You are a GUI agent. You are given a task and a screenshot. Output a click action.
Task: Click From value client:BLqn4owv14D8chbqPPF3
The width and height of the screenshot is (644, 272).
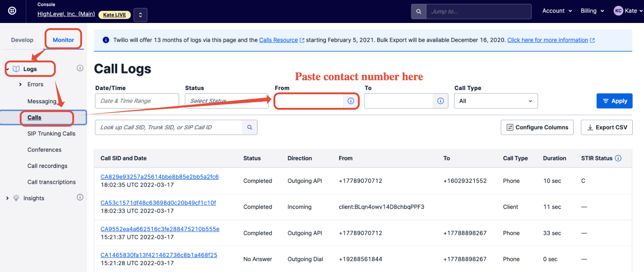[x=381, y=207]
